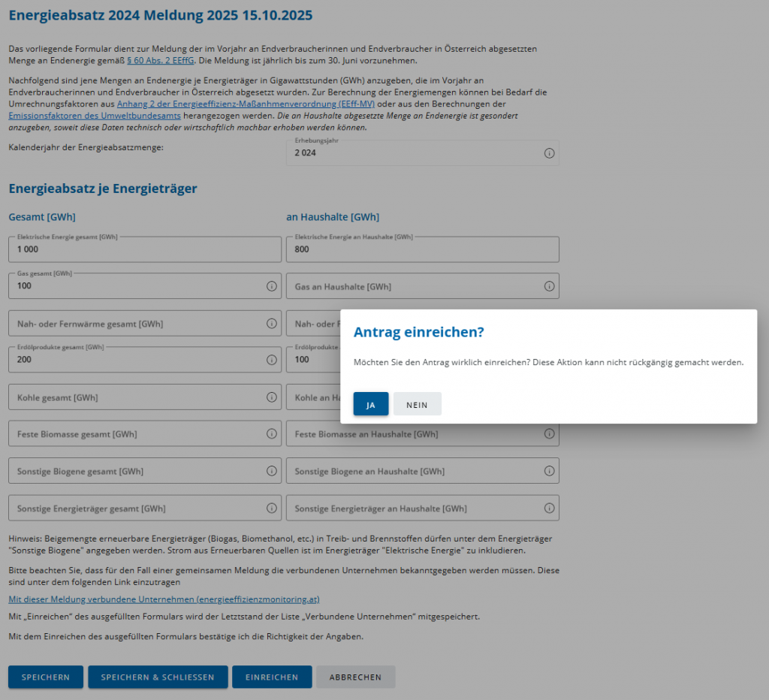The image size is (769, 700).
Task: Click info icon for Sonstige Energieträger gesamt
Action: tap(271, 508)
